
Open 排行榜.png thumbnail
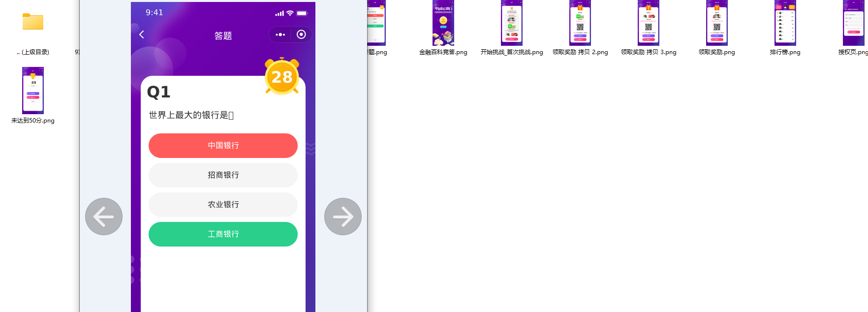point(785,23)
